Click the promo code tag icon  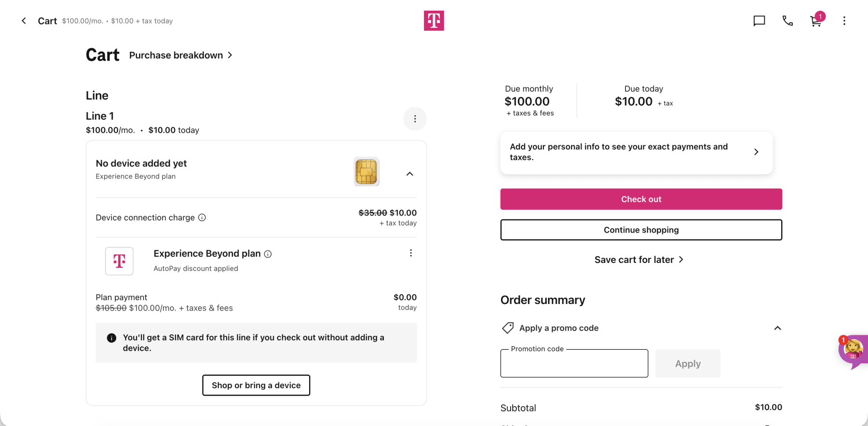[x=507, y=328]
